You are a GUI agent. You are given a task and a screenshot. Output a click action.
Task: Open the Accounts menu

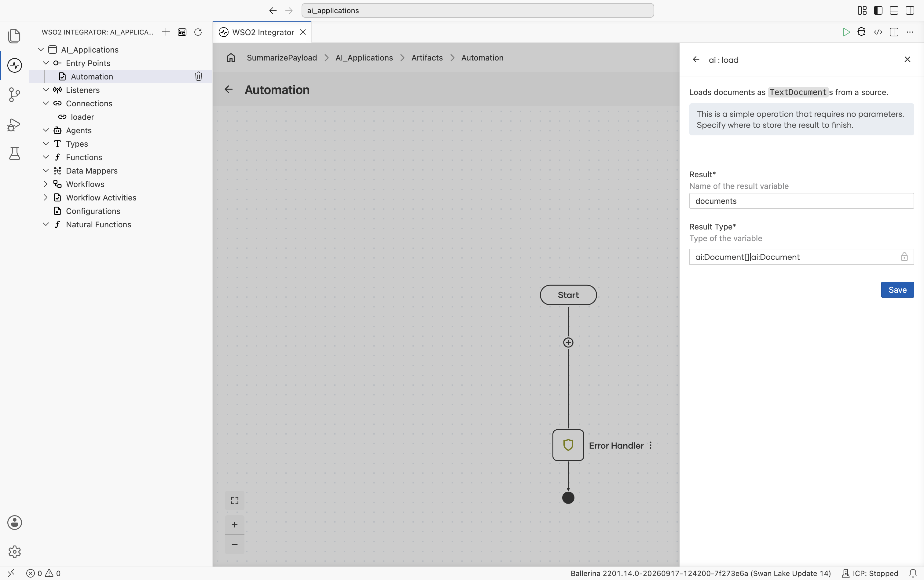[x=15, y=523]
